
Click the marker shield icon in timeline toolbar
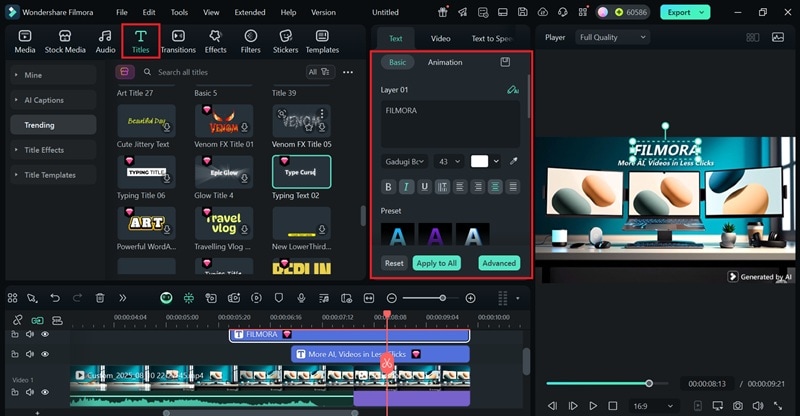pos(279,298)
